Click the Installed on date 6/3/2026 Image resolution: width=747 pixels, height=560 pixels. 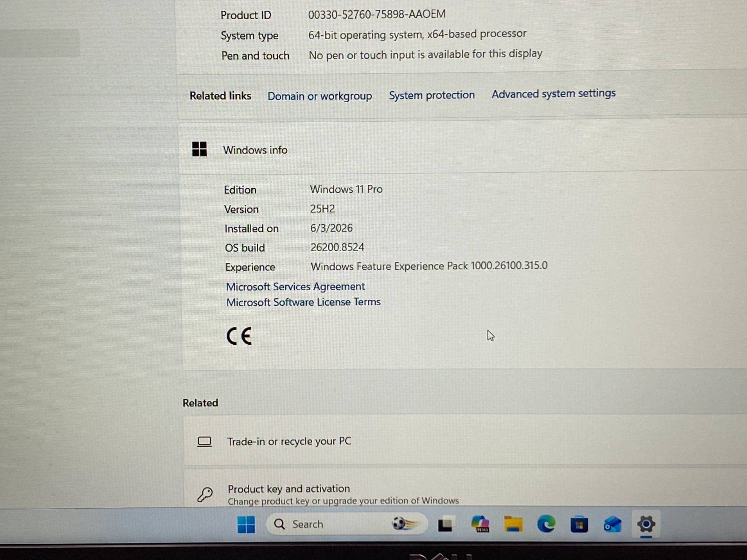click(x=331, y=228)
